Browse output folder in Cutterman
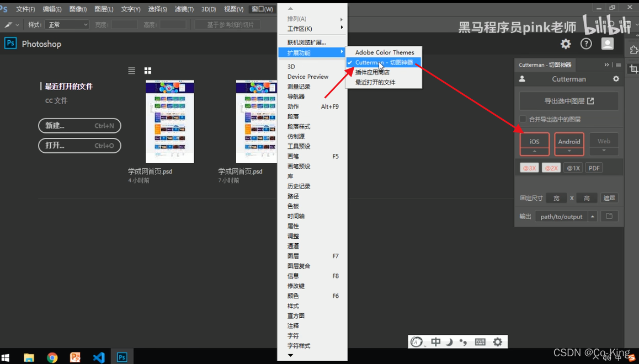This screenshot has height=364, width=639. tap(609, 216)
